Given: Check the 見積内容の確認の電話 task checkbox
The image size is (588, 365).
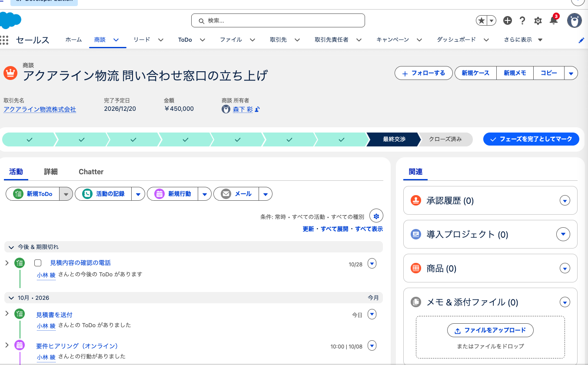Looking at the screenshot, I should point(38,263).
